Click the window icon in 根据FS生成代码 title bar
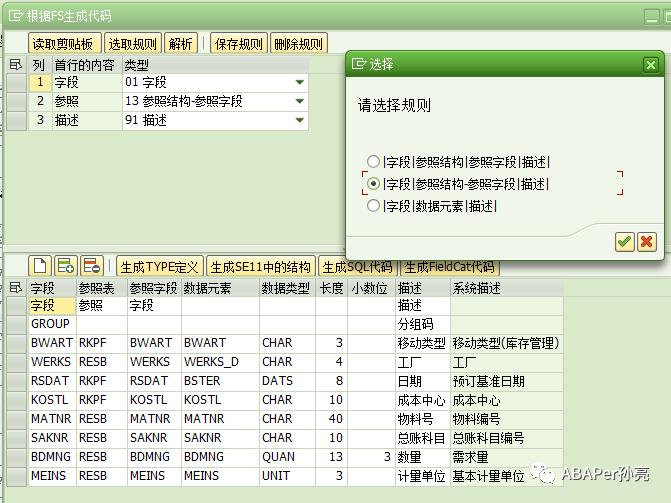 pos(16,16)
